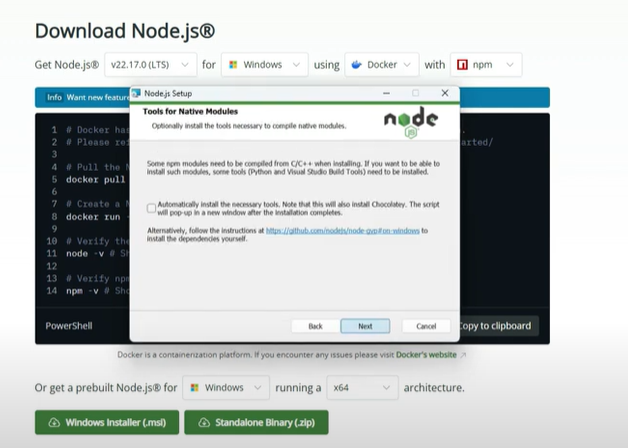Click the Info badge in the blue banner

click(54, 97)
